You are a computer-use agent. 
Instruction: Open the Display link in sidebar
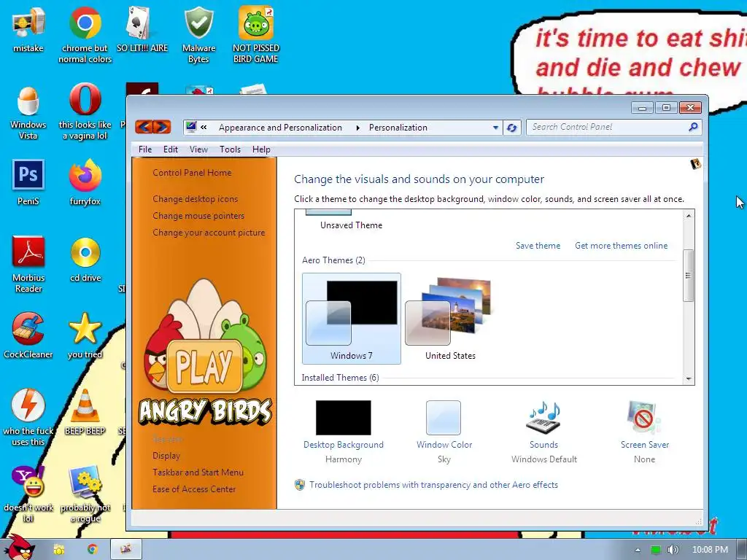point(166,456)
